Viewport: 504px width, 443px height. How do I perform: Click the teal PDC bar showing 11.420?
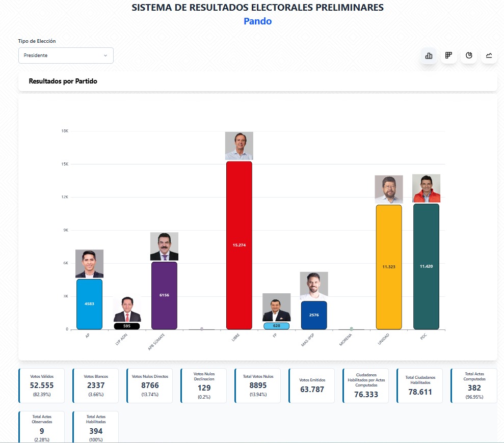tap(426, 266)
